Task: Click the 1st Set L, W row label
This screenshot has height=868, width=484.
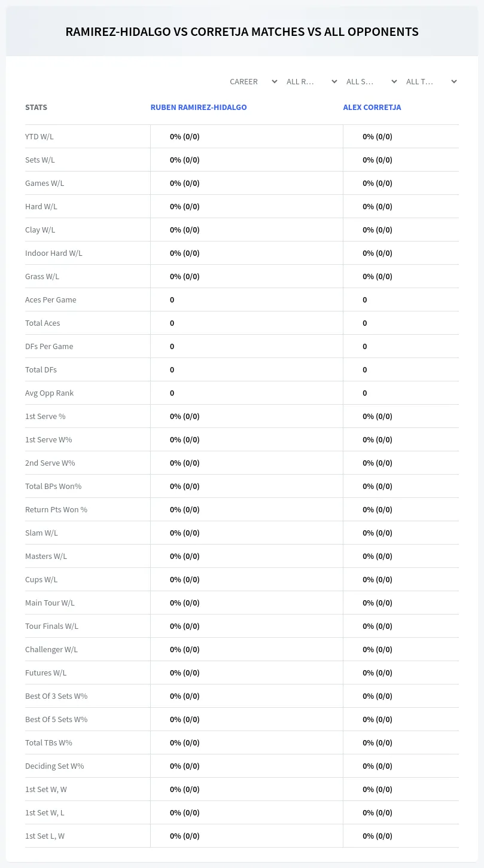Action: coord(45,836)
